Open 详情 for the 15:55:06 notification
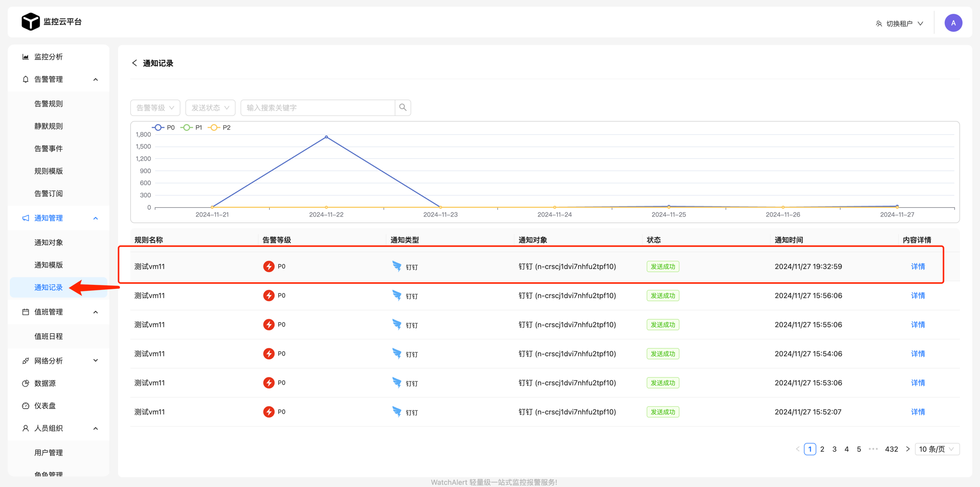The width and height of the screenshot is (980, 487). (918, 325)
